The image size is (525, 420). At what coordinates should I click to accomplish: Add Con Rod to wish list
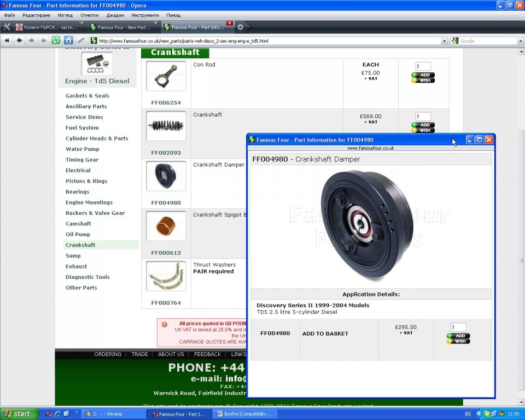pyautogui.click(x=423, y=80)
